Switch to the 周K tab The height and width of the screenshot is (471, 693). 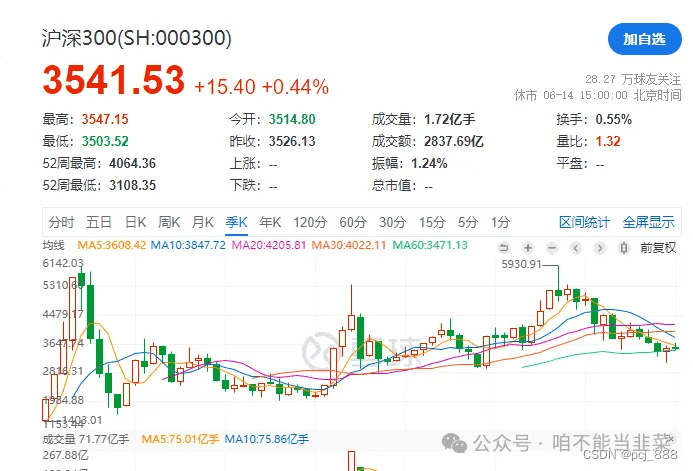(x=169, y=222)
